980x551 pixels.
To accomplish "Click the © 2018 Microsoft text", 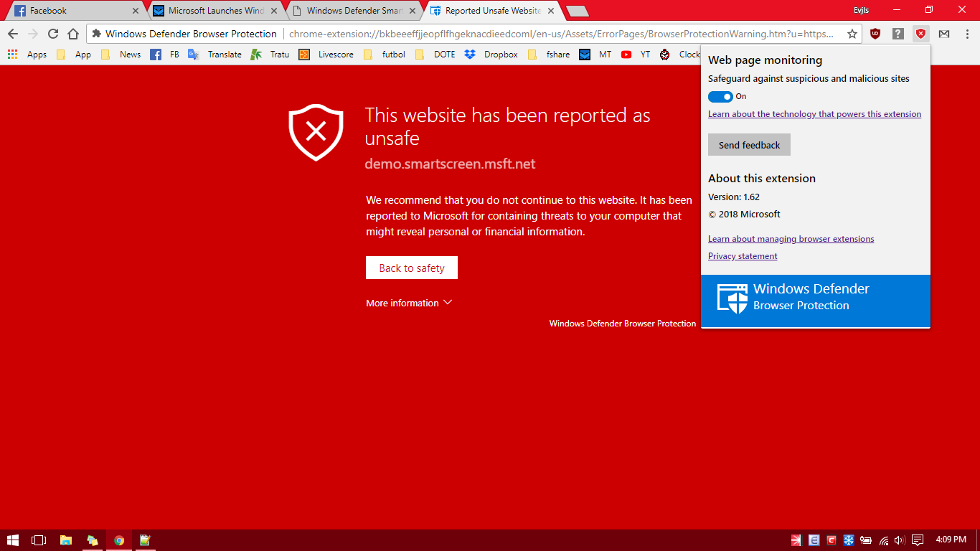I will click(x=744, y=214).
